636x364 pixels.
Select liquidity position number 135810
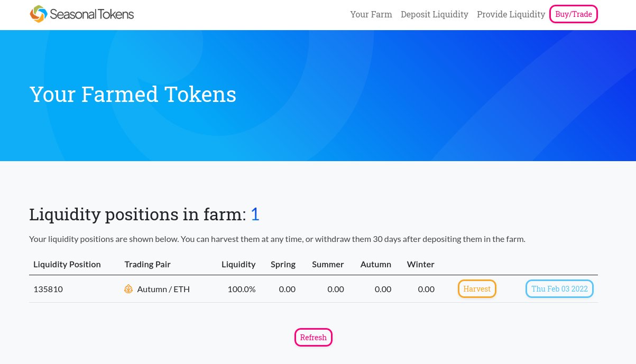click(x=48, y=289)
